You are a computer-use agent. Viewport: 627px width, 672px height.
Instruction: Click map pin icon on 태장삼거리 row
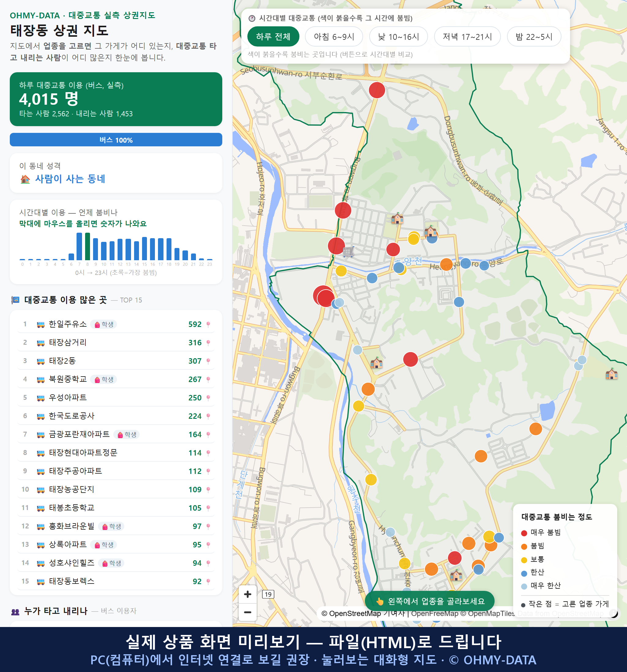[208, 343]
